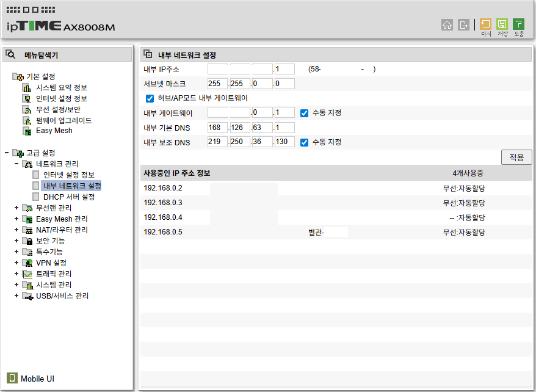Image resolution: width=536 pixels, height=392 pixels.
Task: Uncheck 수동 지정 for 내부 게이트웨이
Action: (304, 113)
